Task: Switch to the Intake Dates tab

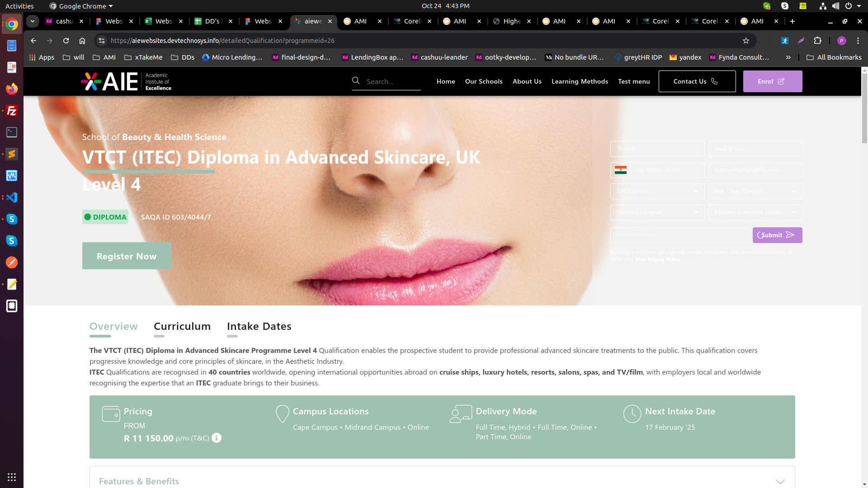Action: tap(259, 326)
